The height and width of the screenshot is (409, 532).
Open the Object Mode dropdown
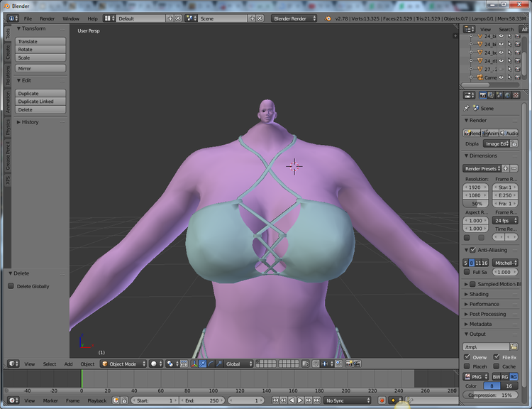click(x=123, y=364)
